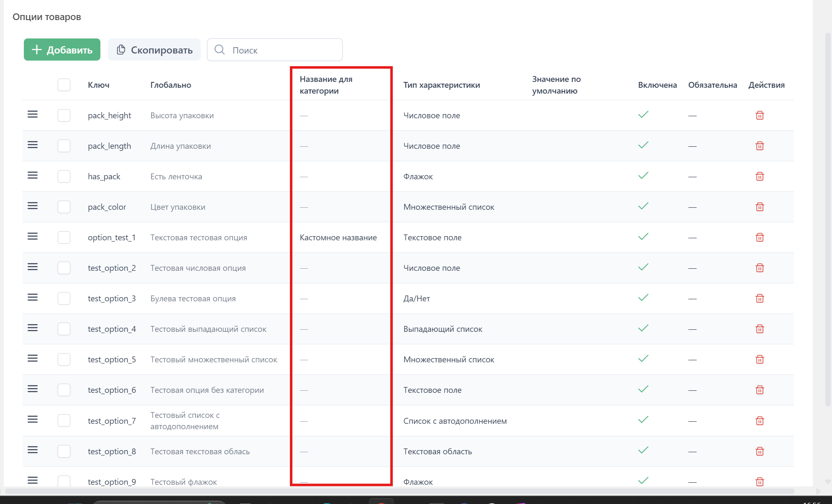
Task: Click the Ключ column header
Action: pos(99,85)
